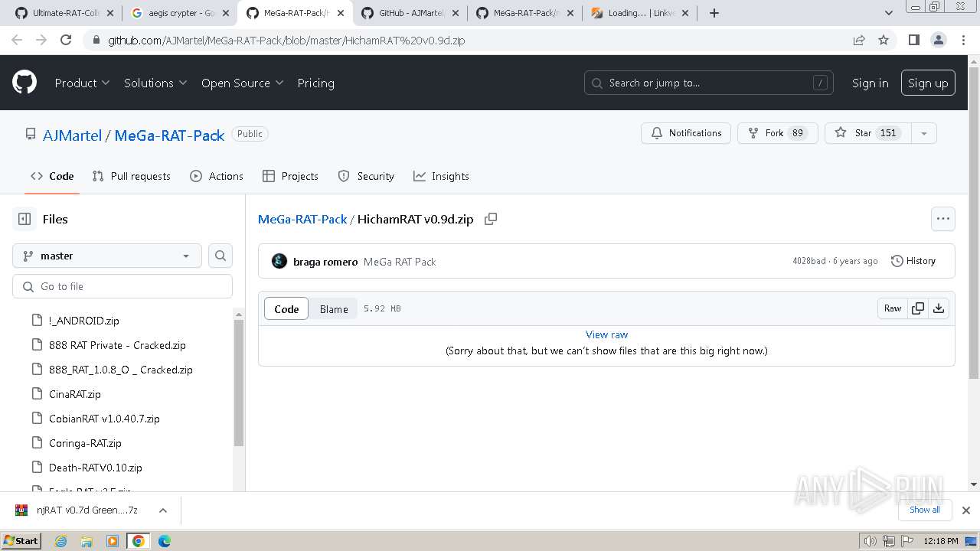Open 888 RAT Private - Cracked.zip
980x551 pixels.
click(117, 345)
